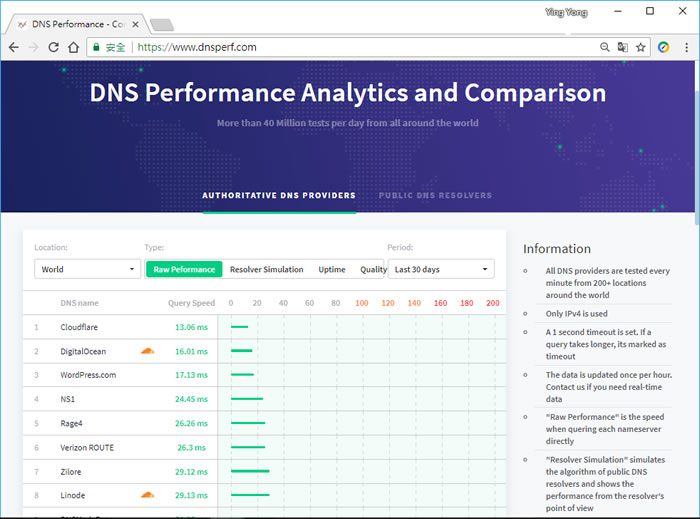The height and width of the screenshot is (519, 700).
Task: Click the Cloudflare provider name
Action: tap(79, 327)
